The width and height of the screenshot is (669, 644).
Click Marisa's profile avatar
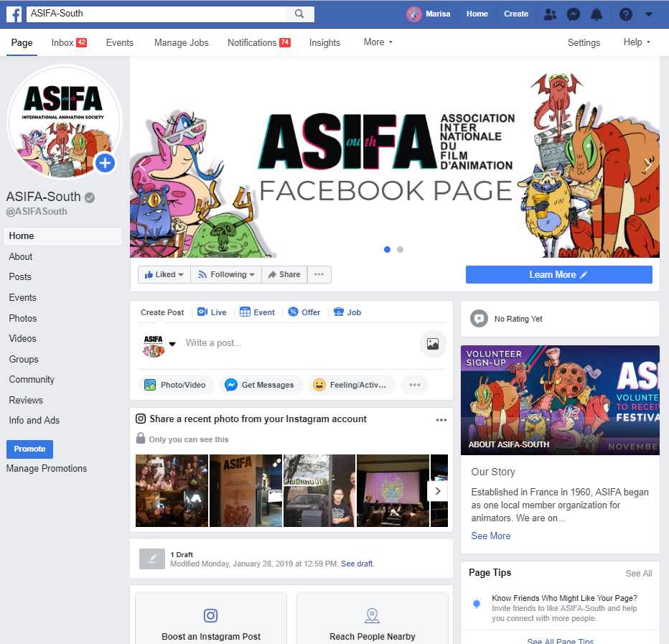[x=413, y=14]
